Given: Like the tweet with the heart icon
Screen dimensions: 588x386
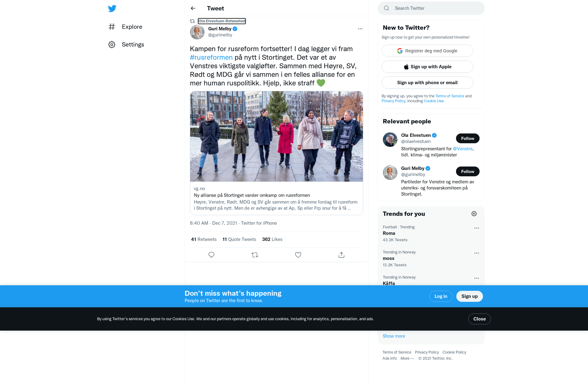Looking at the screenshot, I should (x=298, y=255).
